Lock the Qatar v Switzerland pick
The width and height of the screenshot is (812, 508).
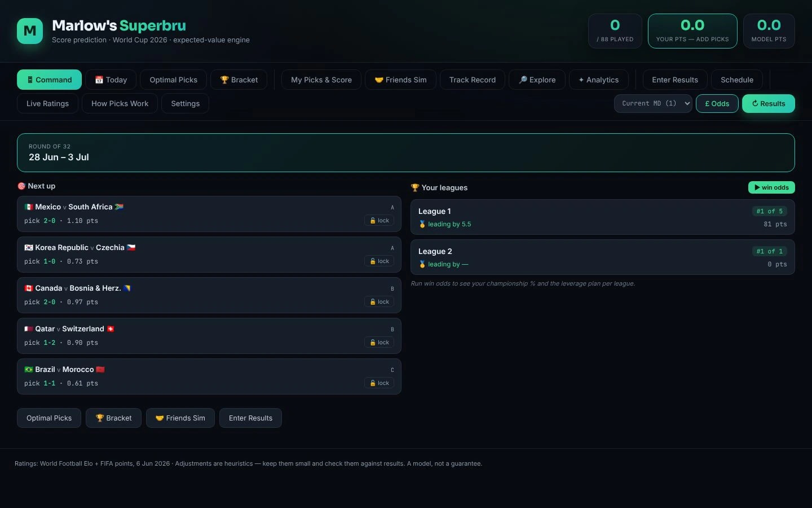point(379,343)
